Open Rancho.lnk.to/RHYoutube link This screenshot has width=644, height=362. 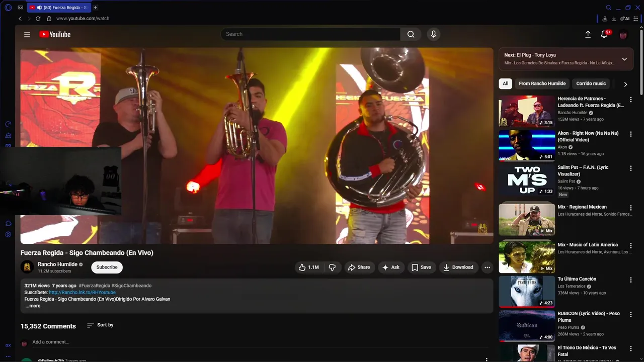(x=82, y=292)
